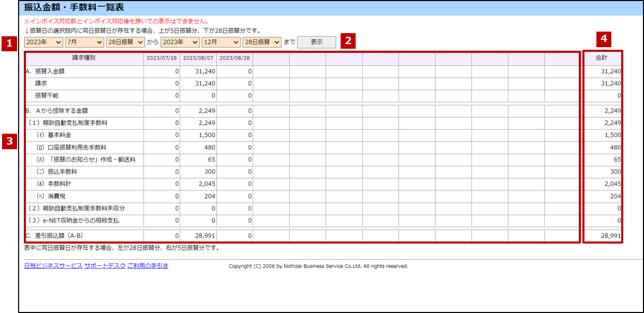Screen dimensions: 644x313
Task: Open the start year dropdown showing 2023年
Action: click(x=43, y=42)
